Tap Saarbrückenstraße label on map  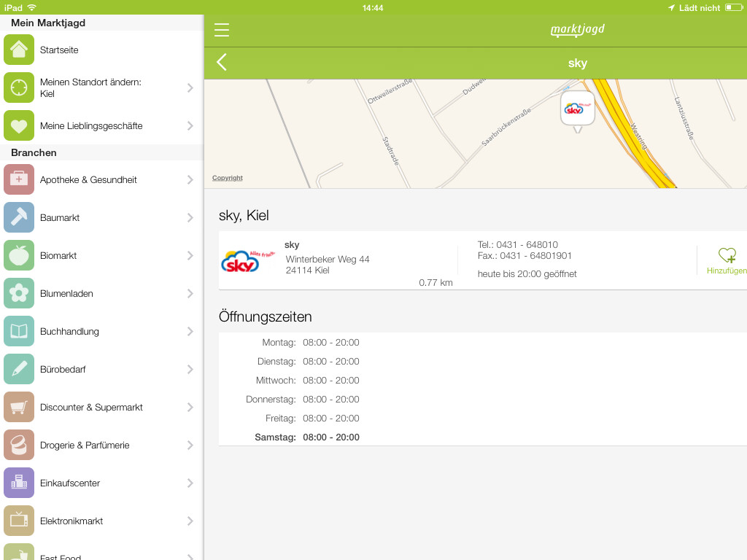coord(506,127)
